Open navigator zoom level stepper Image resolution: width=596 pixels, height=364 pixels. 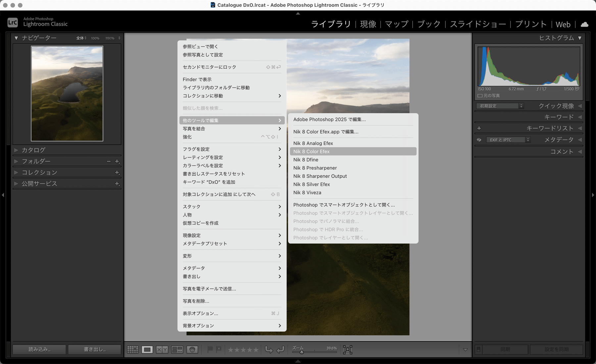(119, 38)
